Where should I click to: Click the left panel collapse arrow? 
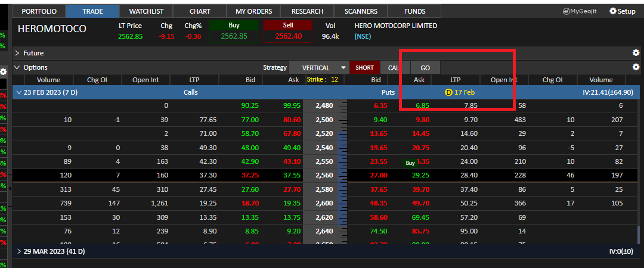(x=10, y=188)
